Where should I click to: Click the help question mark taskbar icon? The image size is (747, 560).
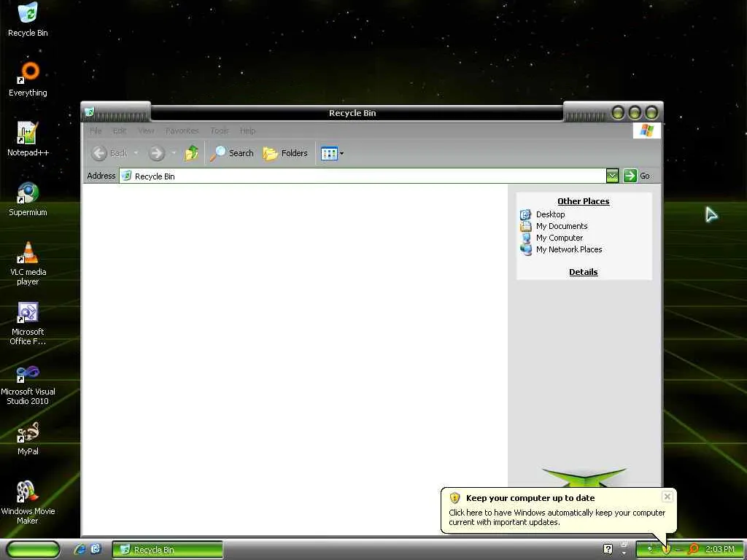[608, 549]
